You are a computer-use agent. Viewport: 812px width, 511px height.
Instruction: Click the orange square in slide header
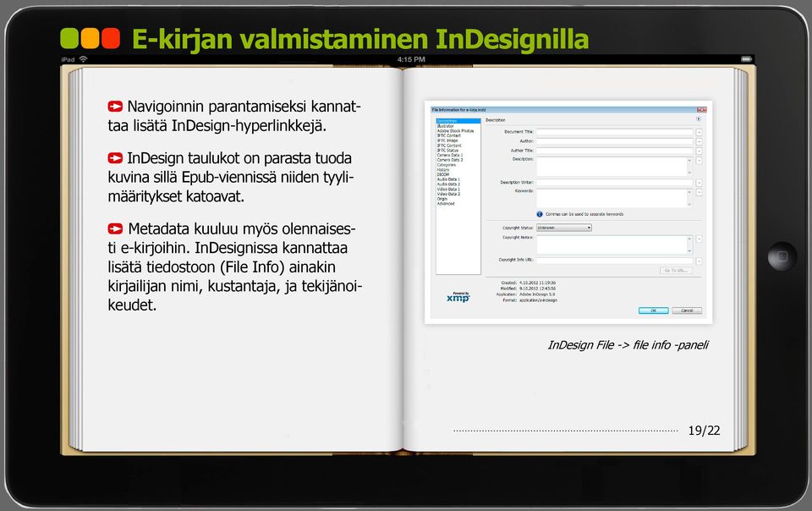tap(90, 38)
